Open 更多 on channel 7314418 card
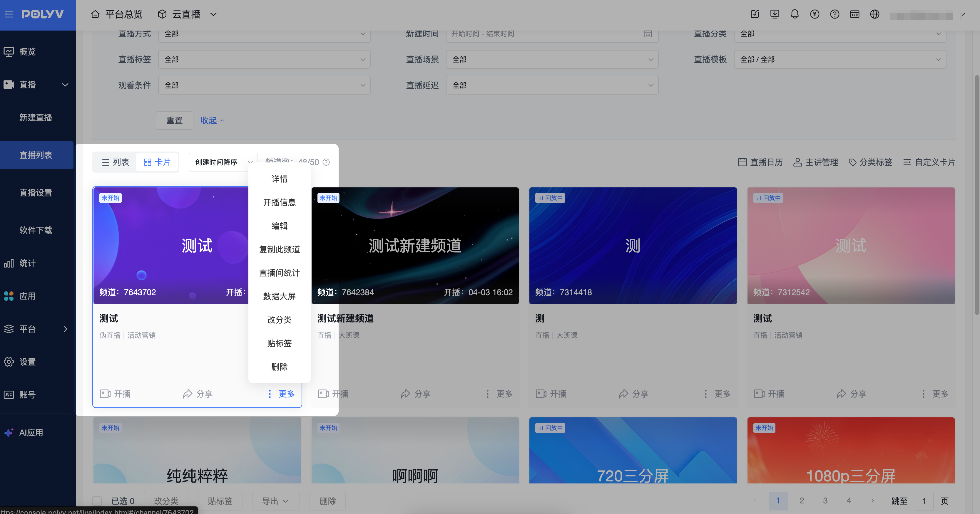This screenshot has width=980, height=514. click(x=717, y=394)
